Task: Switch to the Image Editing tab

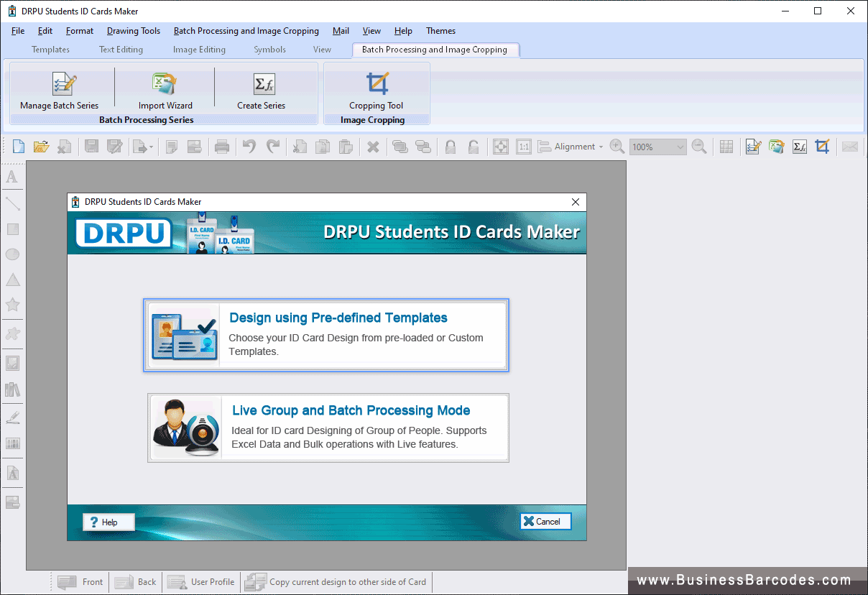Action: [199, 50]
